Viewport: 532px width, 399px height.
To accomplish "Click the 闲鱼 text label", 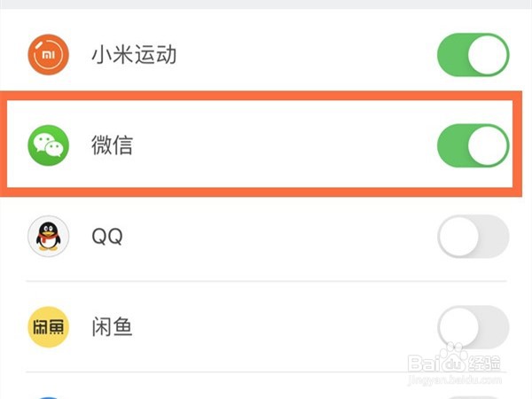I will pyautogui.click(x=112, y=327).
